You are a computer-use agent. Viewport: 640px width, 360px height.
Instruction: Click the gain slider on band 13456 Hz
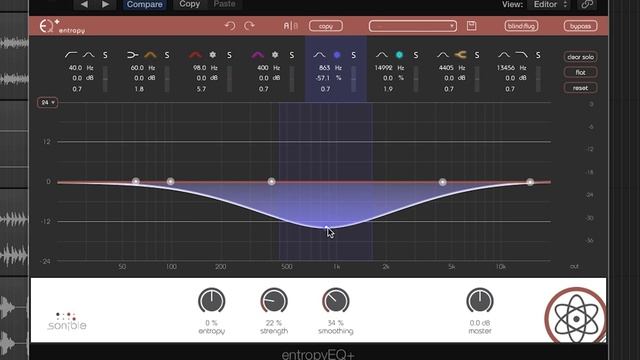tap(538, 79)
